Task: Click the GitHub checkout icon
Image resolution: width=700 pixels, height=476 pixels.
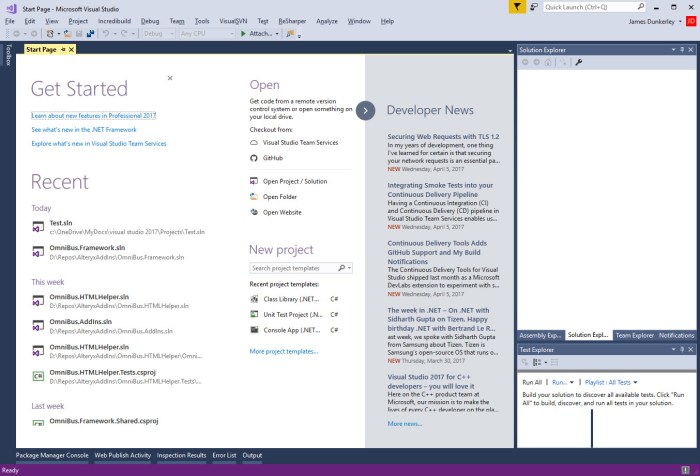Action: pos(254,158)
